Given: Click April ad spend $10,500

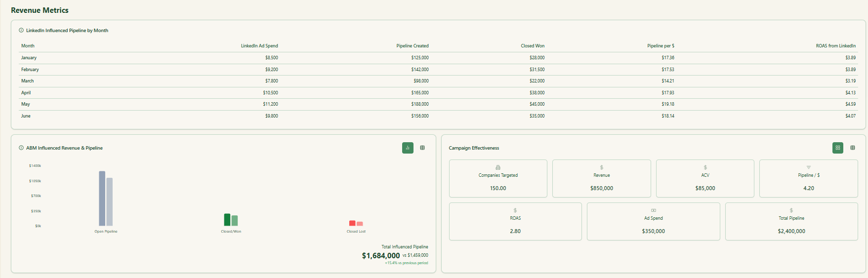Looking at the screenshot, I should coord(270,93).
